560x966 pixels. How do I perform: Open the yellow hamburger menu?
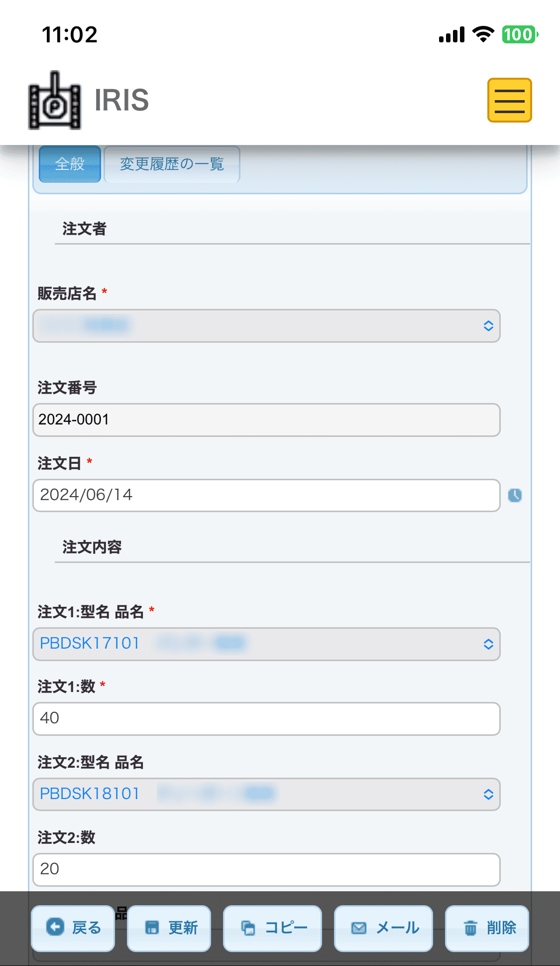tap(509, 100)
